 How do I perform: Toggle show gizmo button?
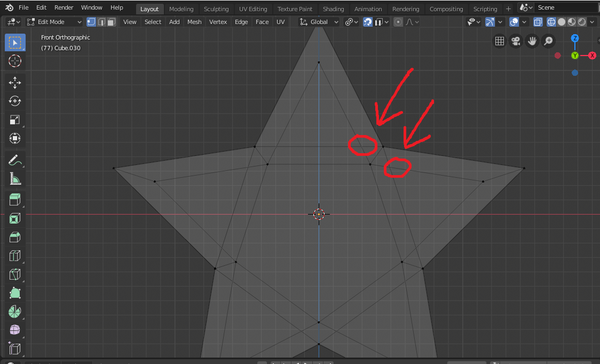pos(490,22)
